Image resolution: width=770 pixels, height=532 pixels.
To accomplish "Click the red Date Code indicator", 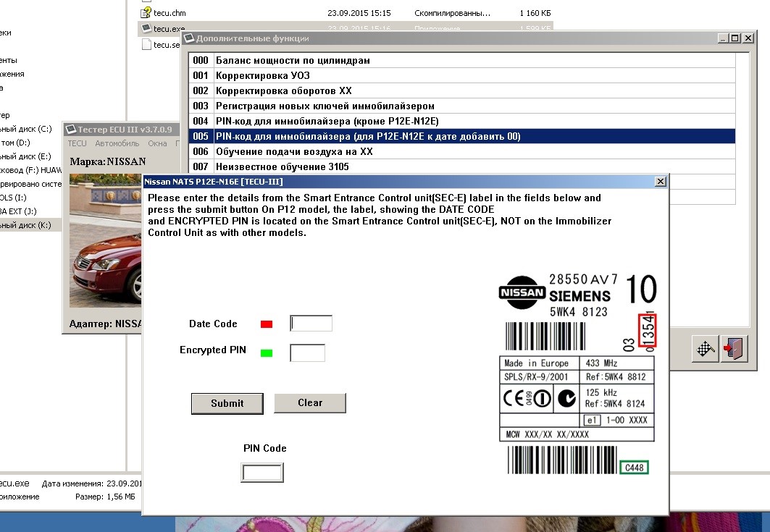I will [266, 324].
